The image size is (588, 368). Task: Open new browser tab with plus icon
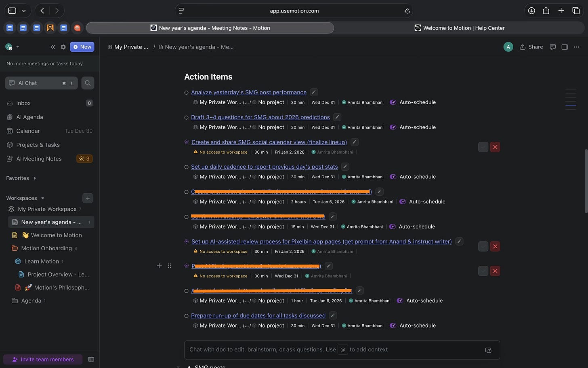coord(561,11)
